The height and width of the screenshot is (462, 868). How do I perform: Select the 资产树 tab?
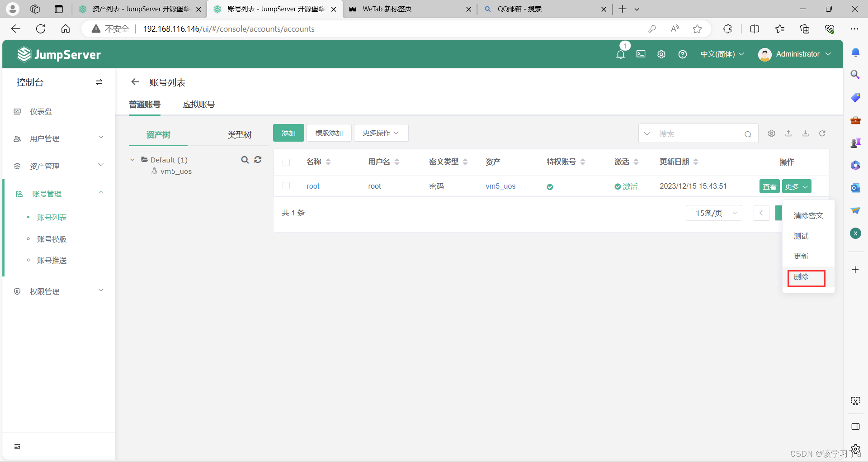158,135
